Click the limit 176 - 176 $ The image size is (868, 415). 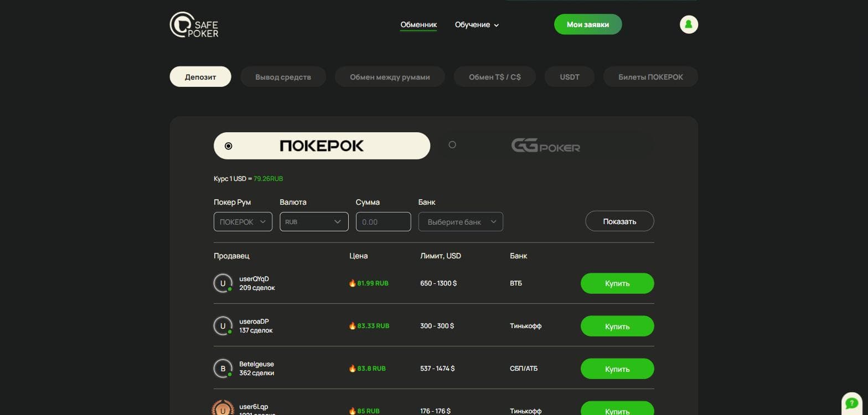[435, 411]
